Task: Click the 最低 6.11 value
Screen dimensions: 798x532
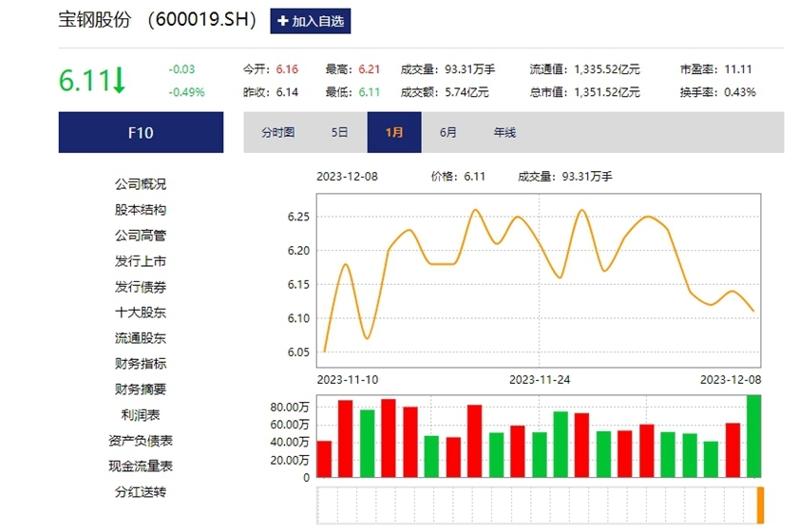Action: click(369, 92)
